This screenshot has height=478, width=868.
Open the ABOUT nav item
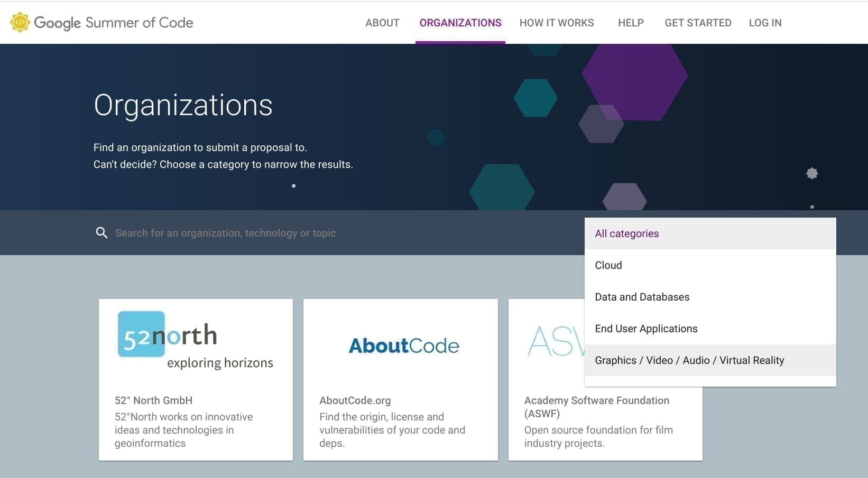[382, 23]
